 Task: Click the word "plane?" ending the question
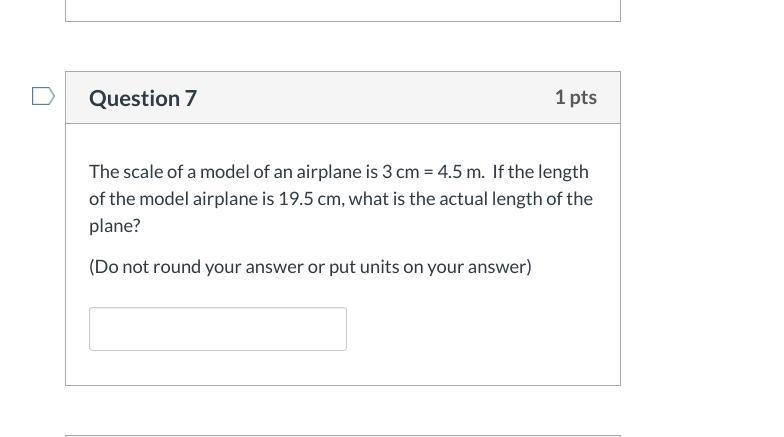coord(115,226)
